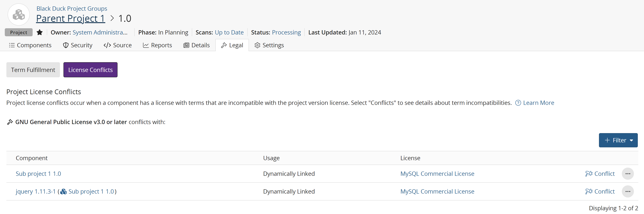644x214 pixels.
Task: Toggle the favorite star for Parent Project 1
Action: pyautogui.click(x=40, y=32)
